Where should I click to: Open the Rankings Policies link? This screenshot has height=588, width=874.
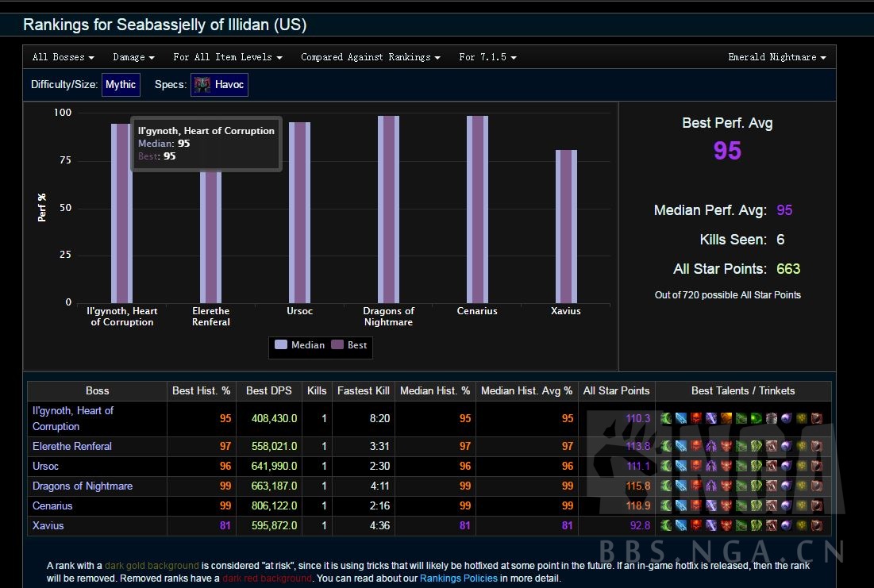[x=458, y=578]
